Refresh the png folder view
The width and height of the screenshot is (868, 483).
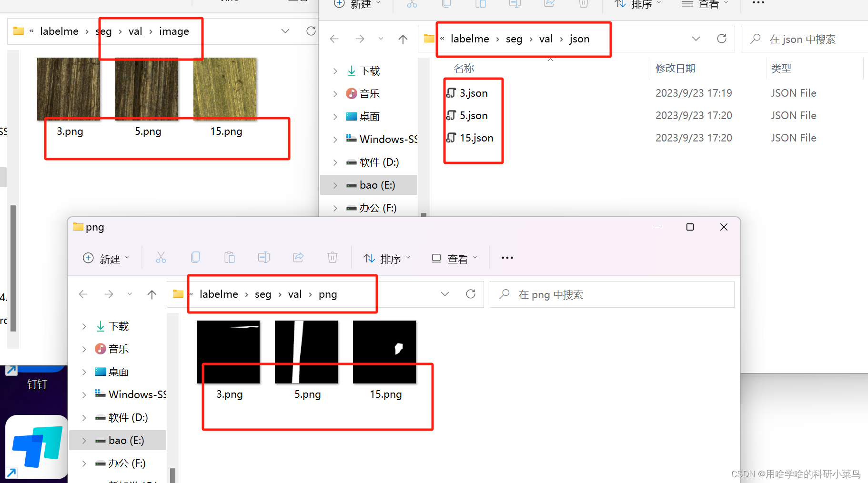tap(471, 294)
